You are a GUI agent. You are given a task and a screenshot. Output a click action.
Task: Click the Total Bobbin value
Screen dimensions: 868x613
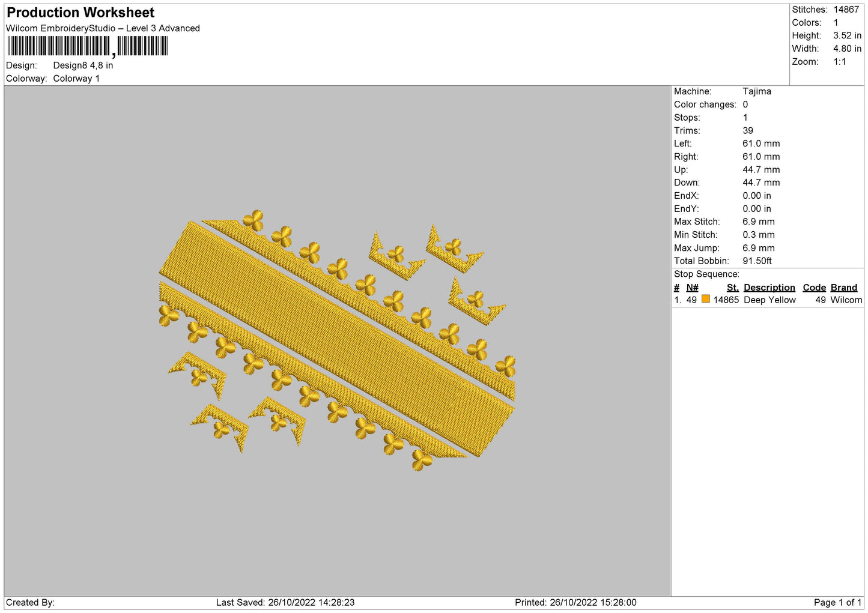[x=757, y=261]
